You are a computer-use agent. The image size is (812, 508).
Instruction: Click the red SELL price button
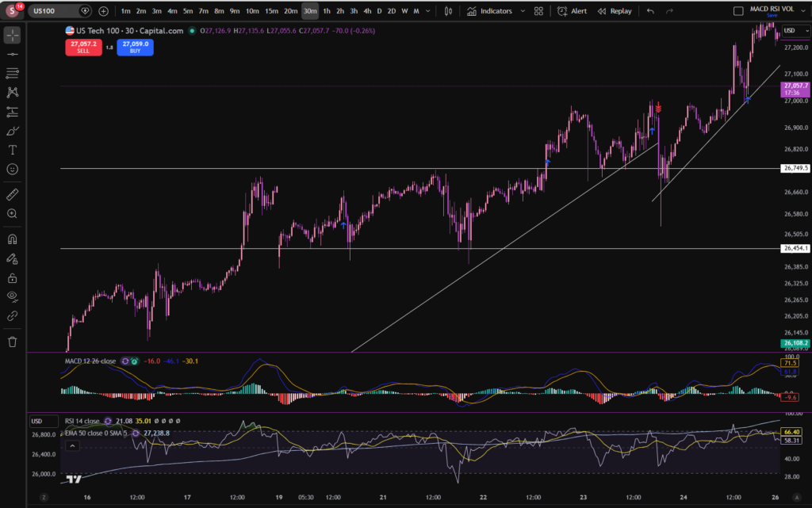click(83, 47)
